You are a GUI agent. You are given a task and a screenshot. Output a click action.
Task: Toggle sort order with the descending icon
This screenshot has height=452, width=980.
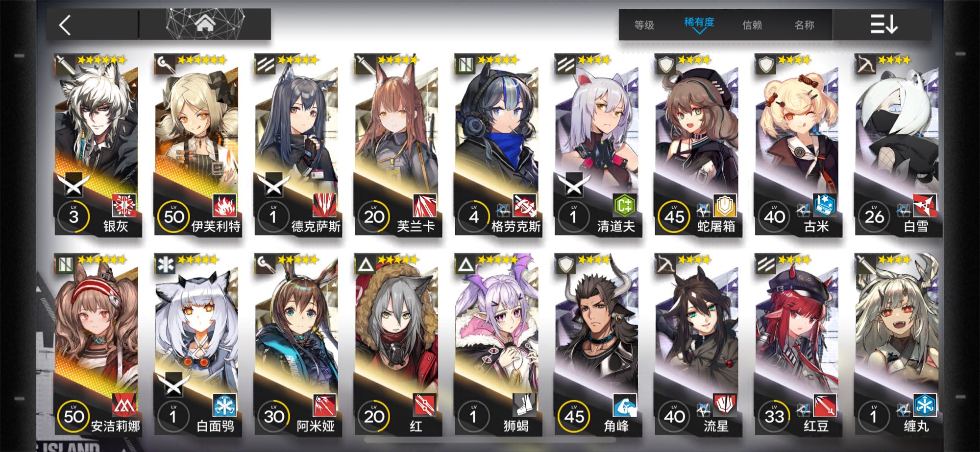[x=883, y=24]
